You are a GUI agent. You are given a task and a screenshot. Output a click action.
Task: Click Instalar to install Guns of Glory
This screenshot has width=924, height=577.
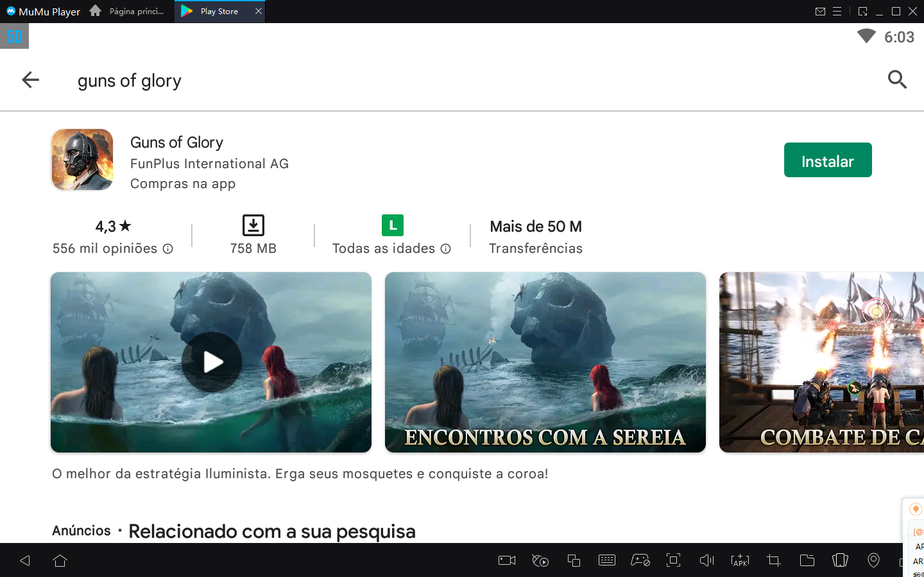coord(828,160)
